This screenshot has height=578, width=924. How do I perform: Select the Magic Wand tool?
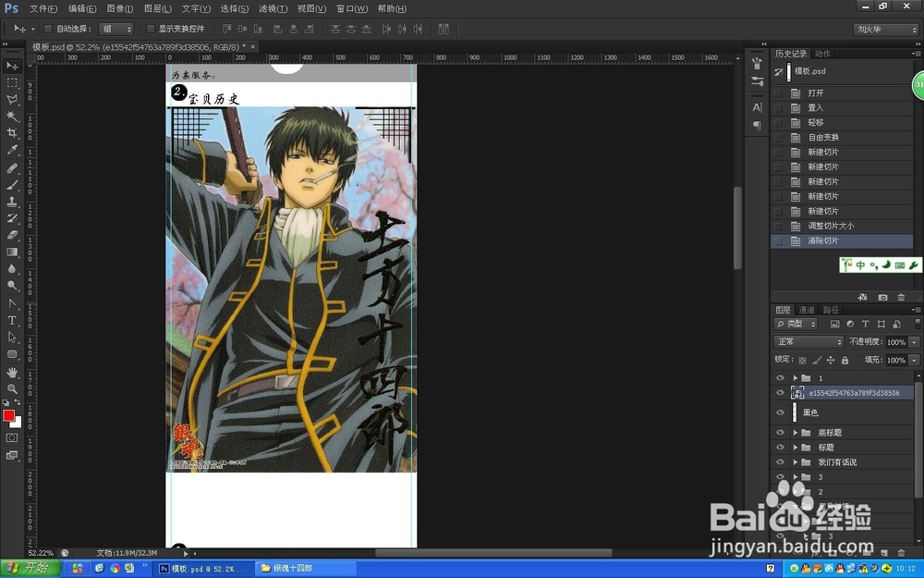[x=12, y=117]
